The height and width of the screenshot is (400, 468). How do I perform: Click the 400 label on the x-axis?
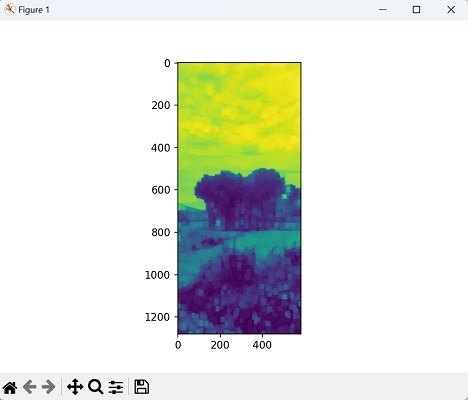[x=262, y=345]
